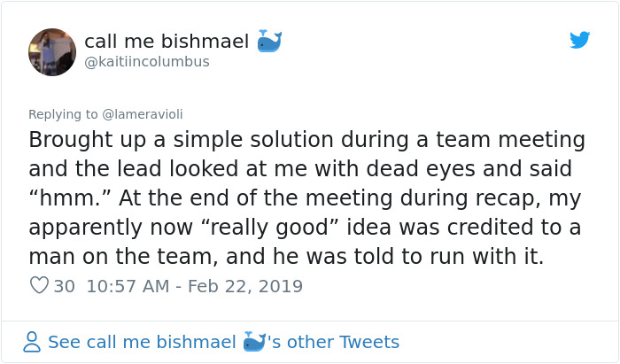
Task: Click the whale emoji in footer link
Action: pos(254,342)
